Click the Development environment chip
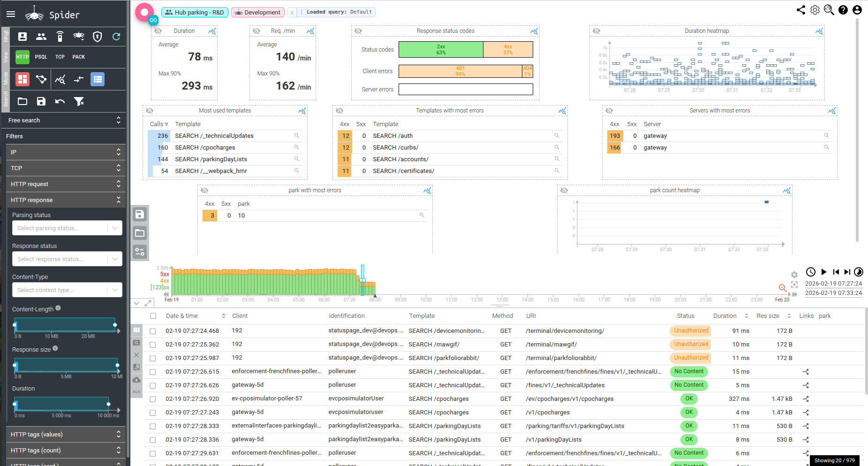This screenshot has width=868, height=466. 258,12
